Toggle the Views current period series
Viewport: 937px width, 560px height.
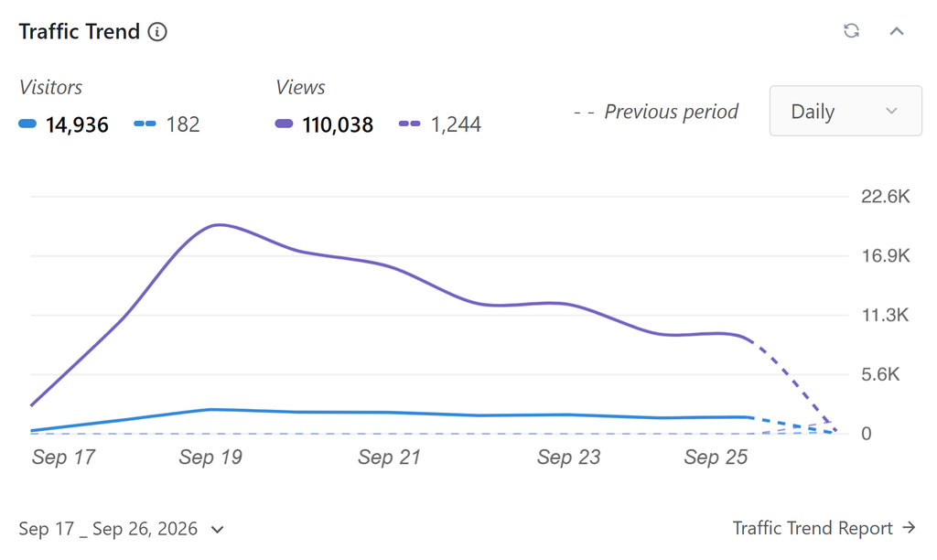[324, 124]
